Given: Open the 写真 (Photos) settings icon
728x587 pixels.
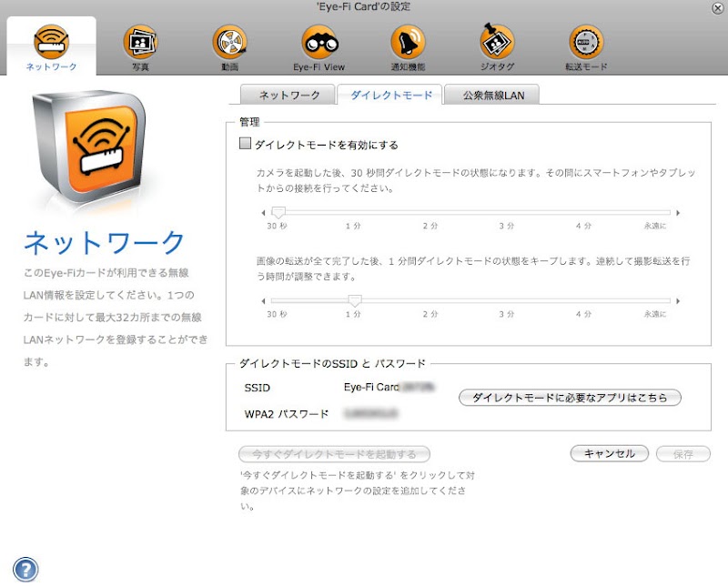Looking at the screenshot, I should pos(140,42).
